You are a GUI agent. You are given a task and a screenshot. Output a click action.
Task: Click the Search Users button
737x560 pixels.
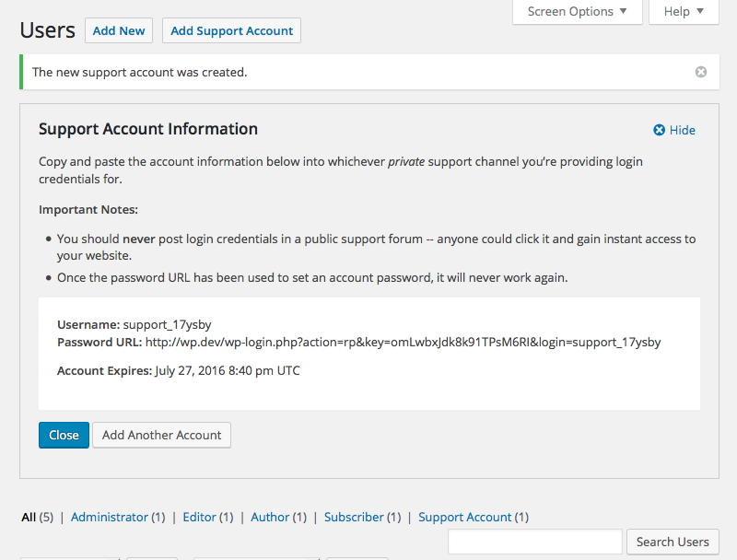point(673,542)
